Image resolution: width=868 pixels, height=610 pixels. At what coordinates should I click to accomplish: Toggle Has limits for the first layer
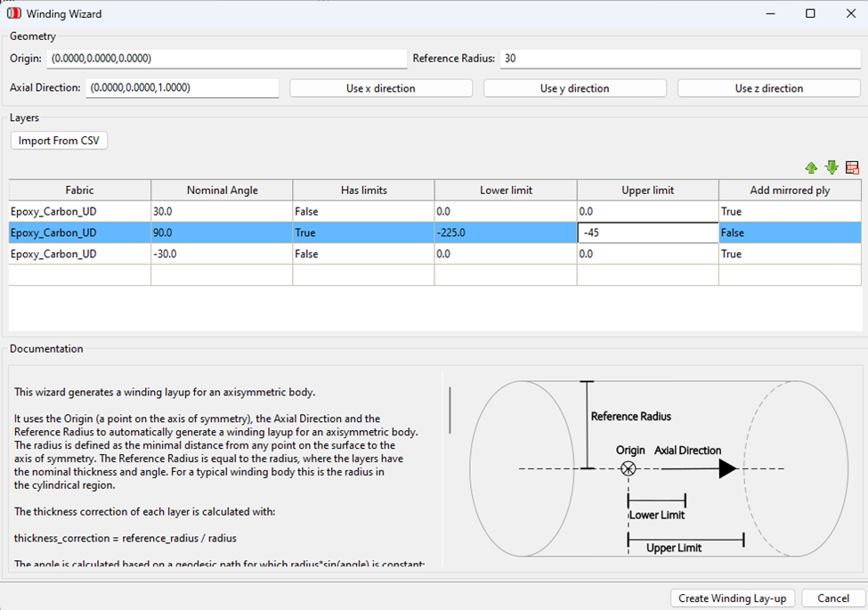(362, 211)
